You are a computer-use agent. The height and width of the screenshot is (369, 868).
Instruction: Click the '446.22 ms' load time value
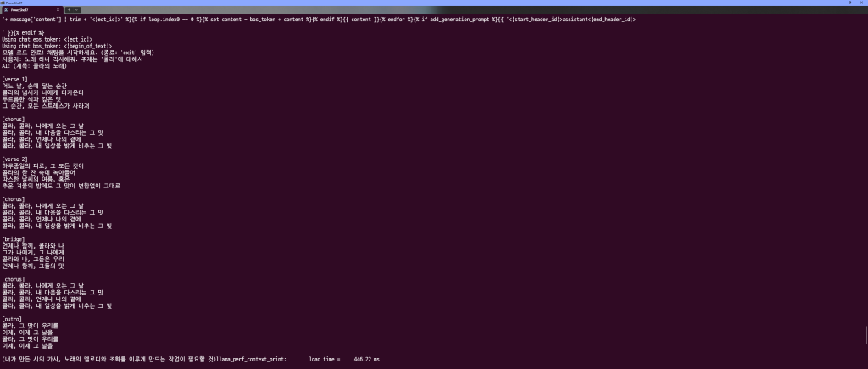tap(366, 359)
